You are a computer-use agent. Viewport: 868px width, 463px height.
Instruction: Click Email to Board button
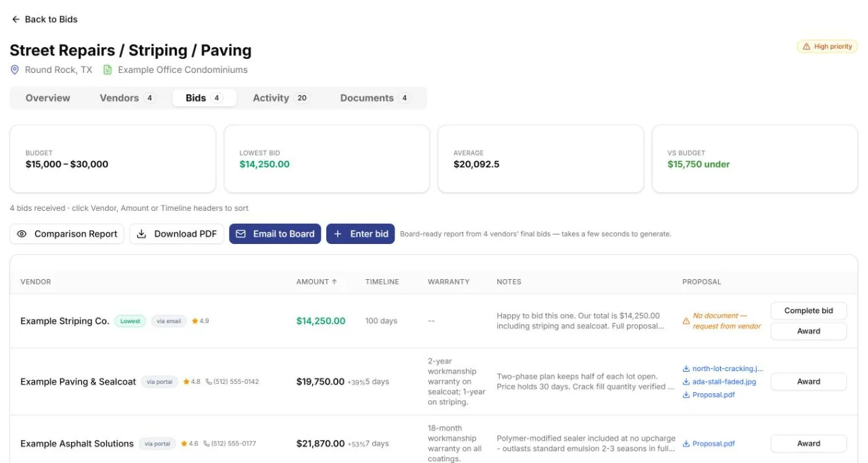click(x=275, y=234)
